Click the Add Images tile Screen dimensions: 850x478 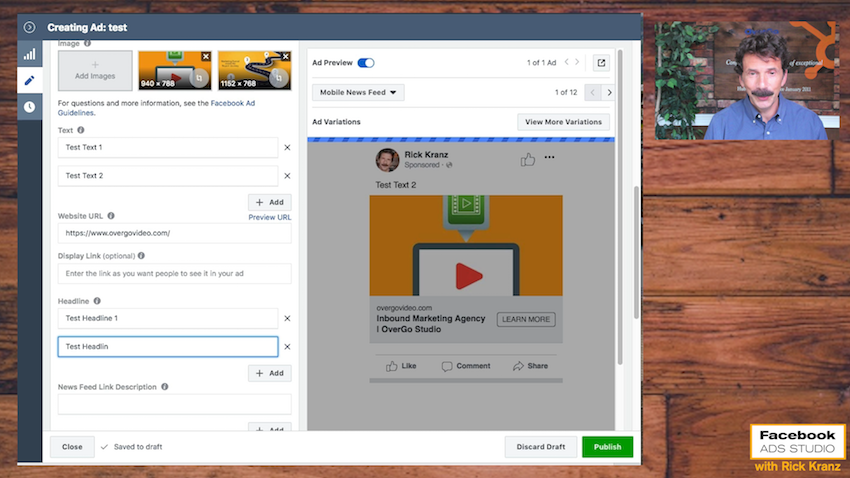coord(95,70)
